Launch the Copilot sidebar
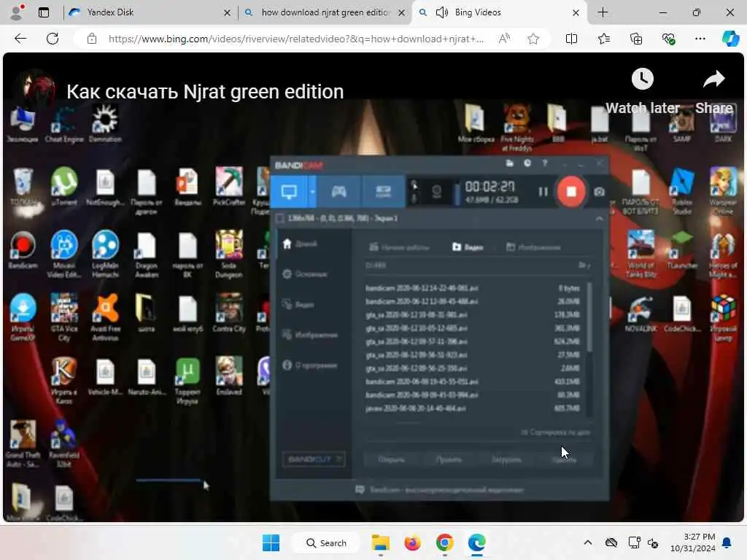Image resolution: width=747 pixels, height=560 pixels. 730,39
